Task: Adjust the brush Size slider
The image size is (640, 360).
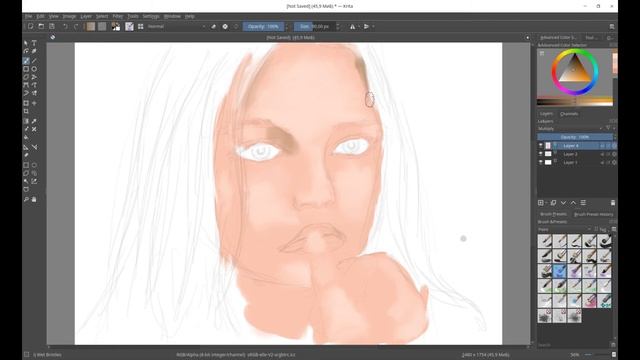Action: click(x=315, y=27)
